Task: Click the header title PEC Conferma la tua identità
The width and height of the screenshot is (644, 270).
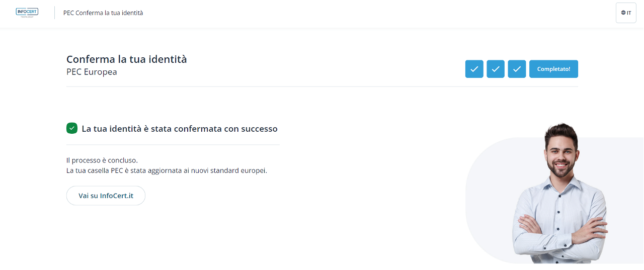Action: pyautogui.click(x=103, y=13)
